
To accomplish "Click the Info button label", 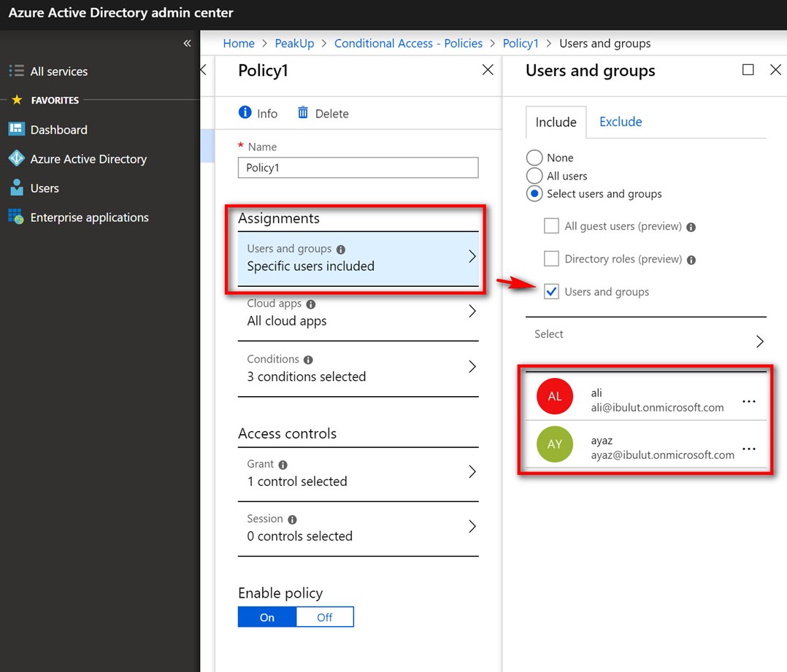I will coord(267,114).
